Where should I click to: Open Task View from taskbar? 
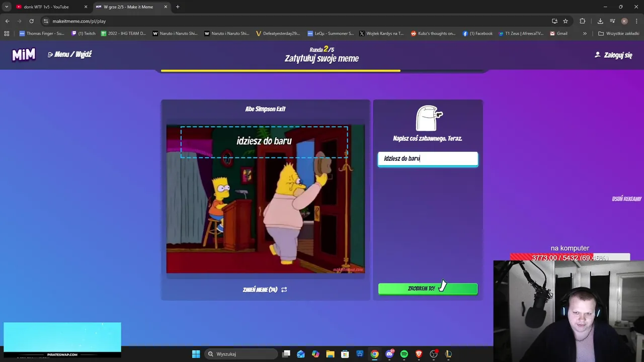click(286, 354)
